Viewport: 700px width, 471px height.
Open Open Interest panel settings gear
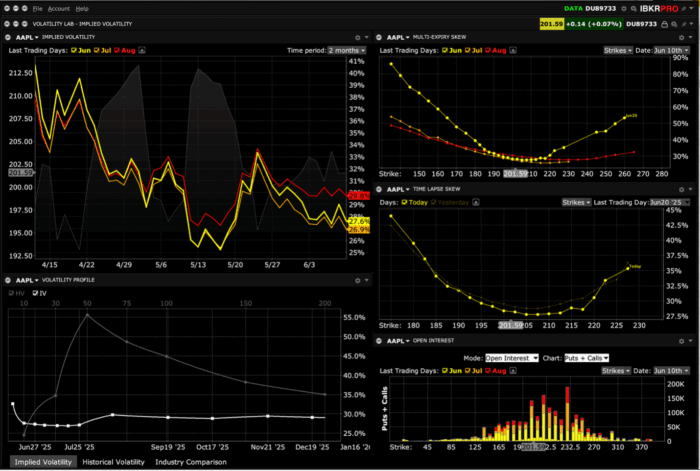click(x=681, y=341)
